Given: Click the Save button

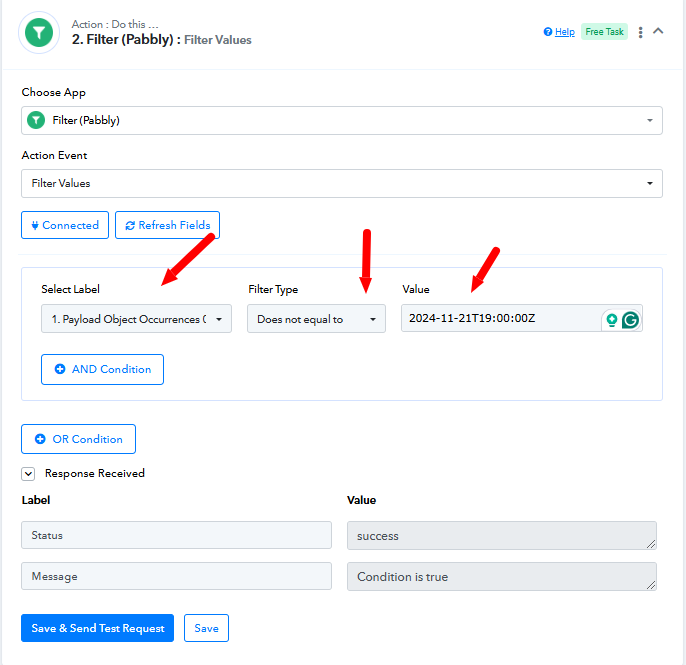Looking at the screenshot, I should [x=206, y=628].
